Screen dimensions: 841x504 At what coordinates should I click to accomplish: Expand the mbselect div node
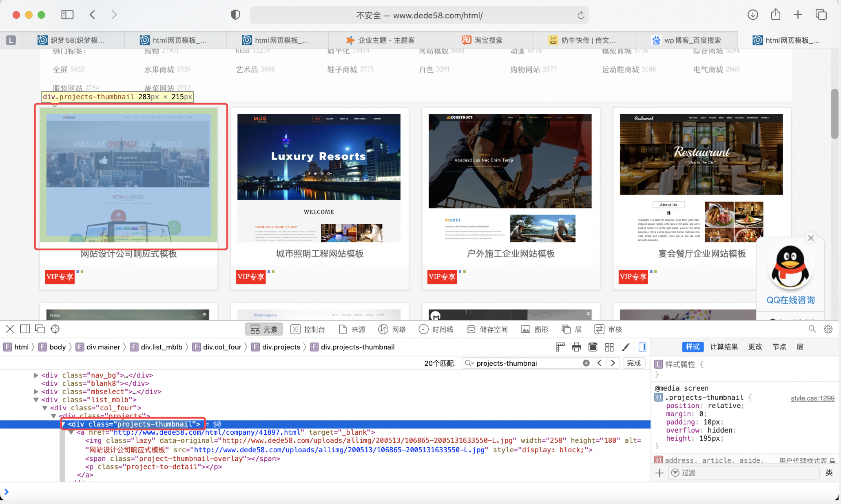click(36, 391)
